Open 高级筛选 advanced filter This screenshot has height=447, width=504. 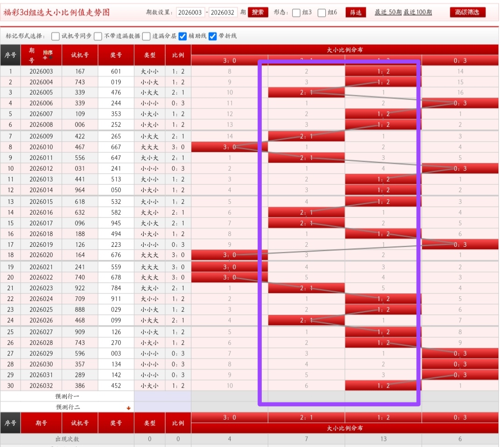point(468,13)
